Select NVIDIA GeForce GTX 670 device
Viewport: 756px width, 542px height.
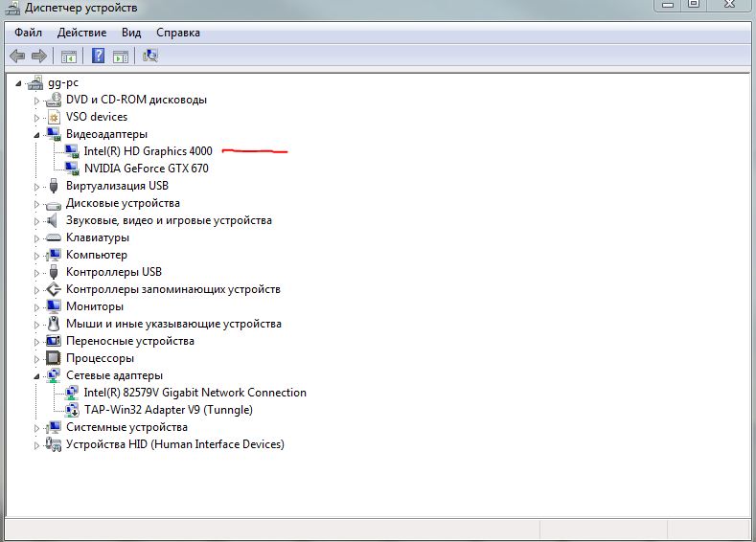click(x=146, y=169)
